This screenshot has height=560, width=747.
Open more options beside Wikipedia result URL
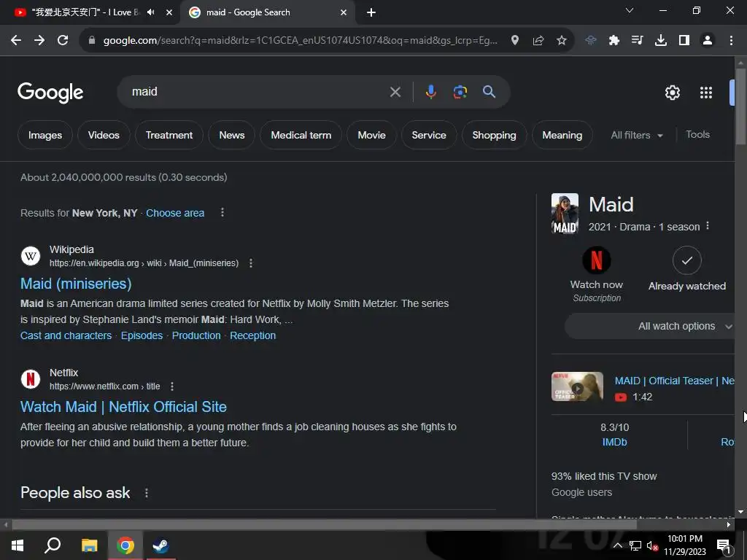click(251, 262)
